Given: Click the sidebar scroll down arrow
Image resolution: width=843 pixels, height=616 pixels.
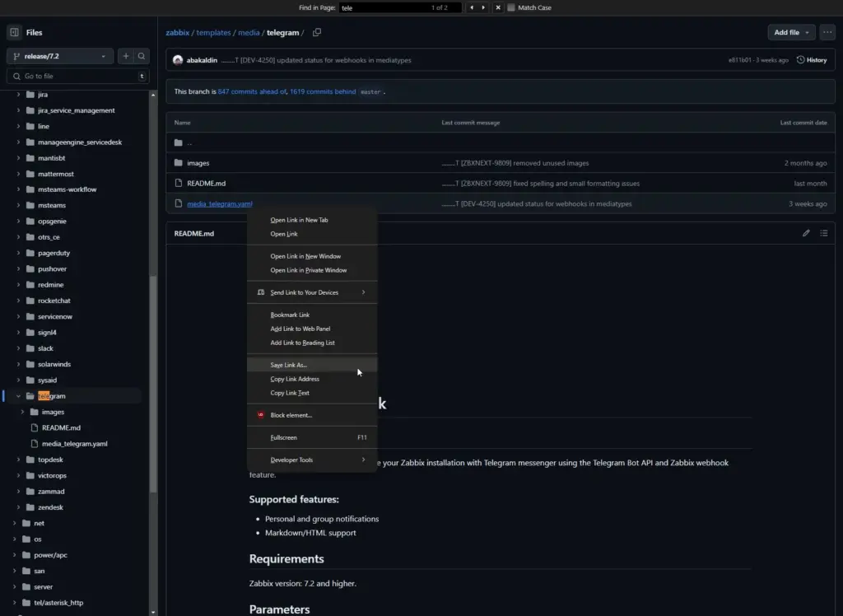Looking at the screenshot, I should tap(153, 612).
